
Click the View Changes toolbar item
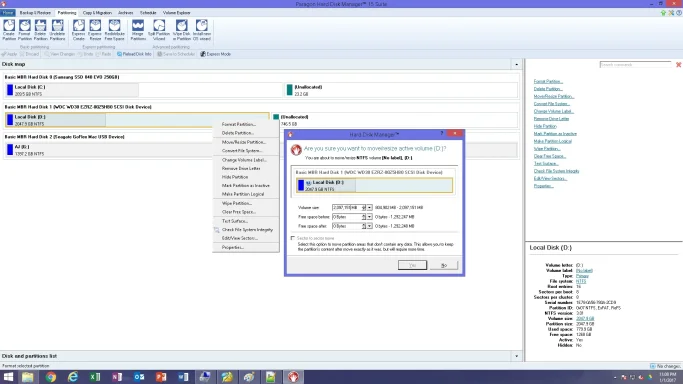[x=60, y=54]
